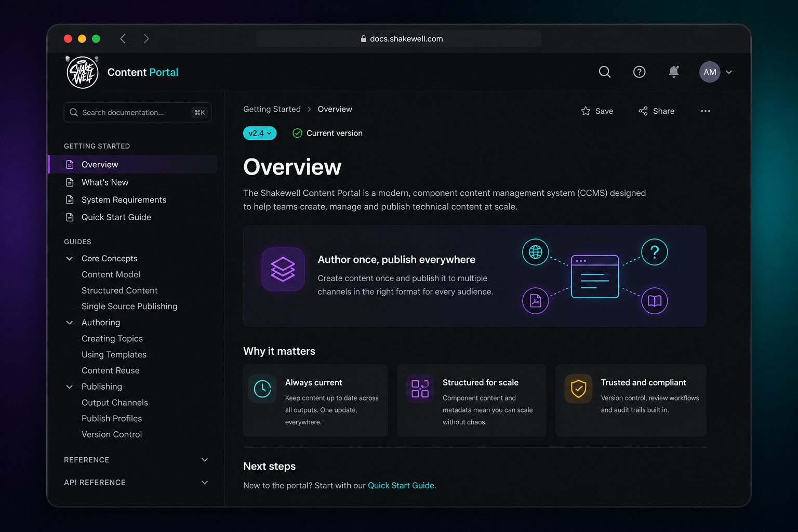
Task: Open Structured Content guide
Action: tap(119, 290)
